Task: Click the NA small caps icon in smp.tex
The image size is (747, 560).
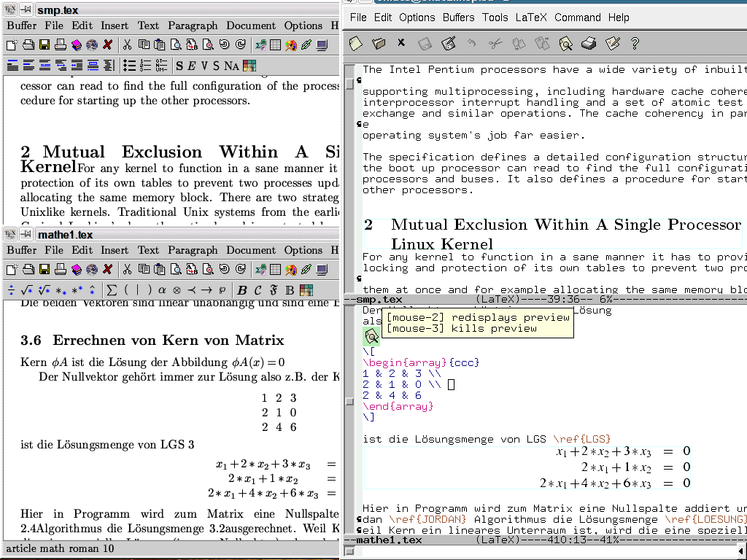Action: (x=231, y=66)
